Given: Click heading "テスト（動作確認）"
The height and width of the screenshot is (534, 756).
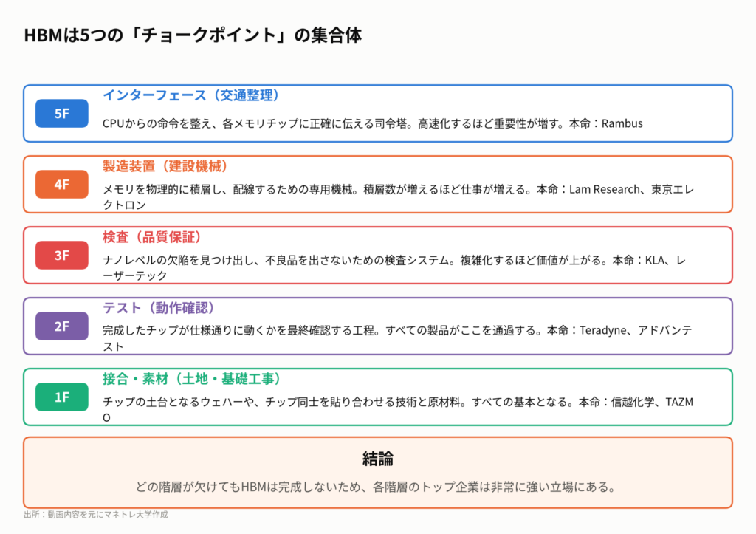Looking at the screenshot, I should click(158, 308).
